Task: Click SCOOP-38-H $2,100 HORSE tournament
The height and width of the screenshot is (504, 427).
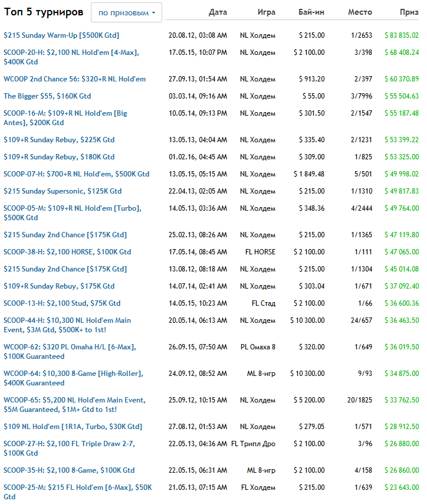Action: coord(67,252)
